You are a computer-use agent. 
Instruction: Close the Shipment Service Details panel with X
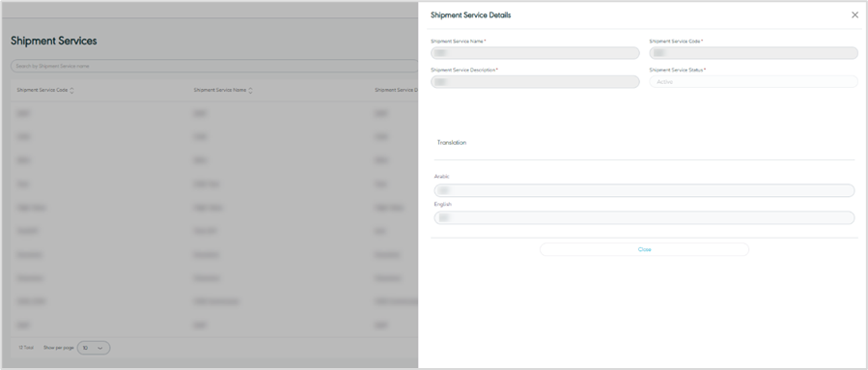pos(854,15)
